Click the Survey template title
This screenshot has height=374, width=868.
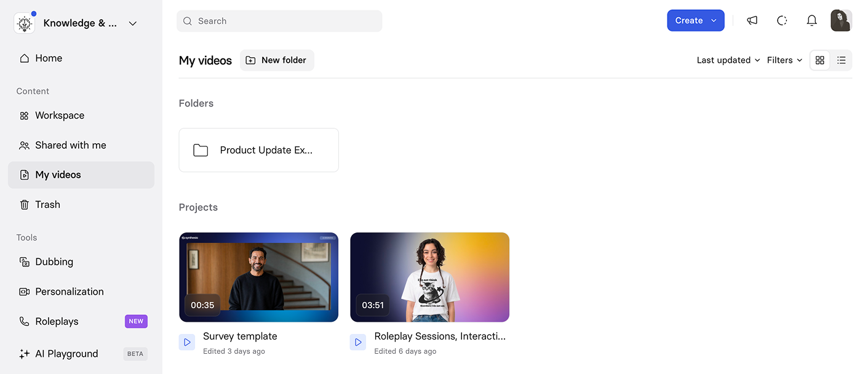click(240, 336)
